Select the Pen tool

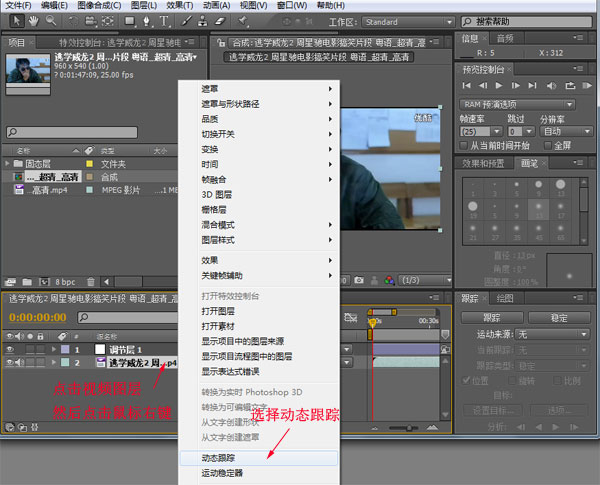coord(147,21)
